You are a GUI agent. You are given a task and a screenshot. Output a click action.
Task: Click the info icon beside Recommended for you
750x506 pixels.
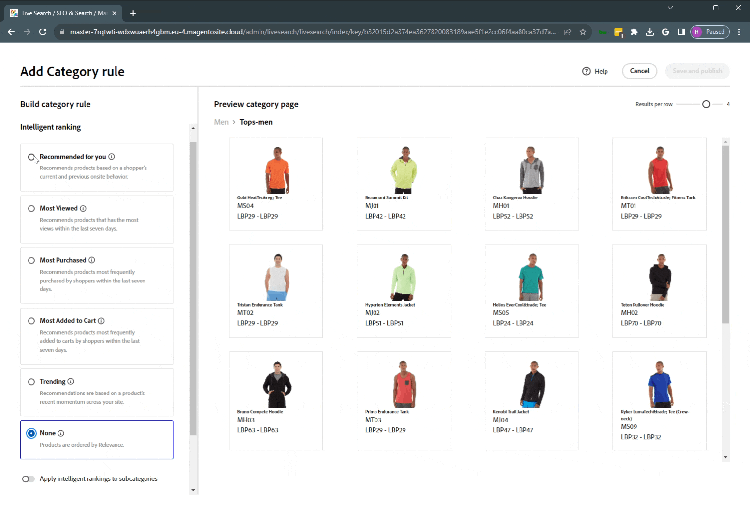(x=112, y=157)
